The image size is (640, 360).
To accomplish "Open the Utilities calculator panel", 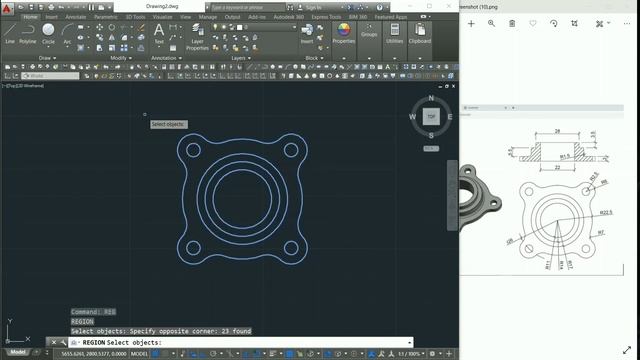I will [394, 33].
